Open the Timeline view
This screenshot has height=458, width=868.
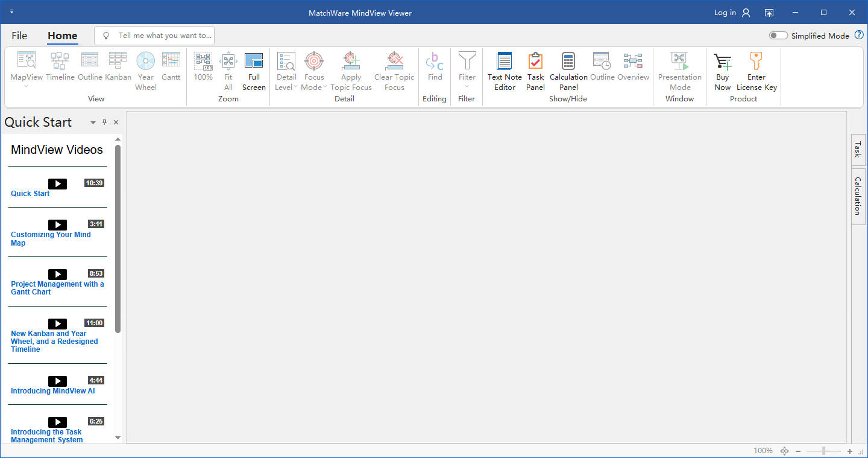click(60, 66)
